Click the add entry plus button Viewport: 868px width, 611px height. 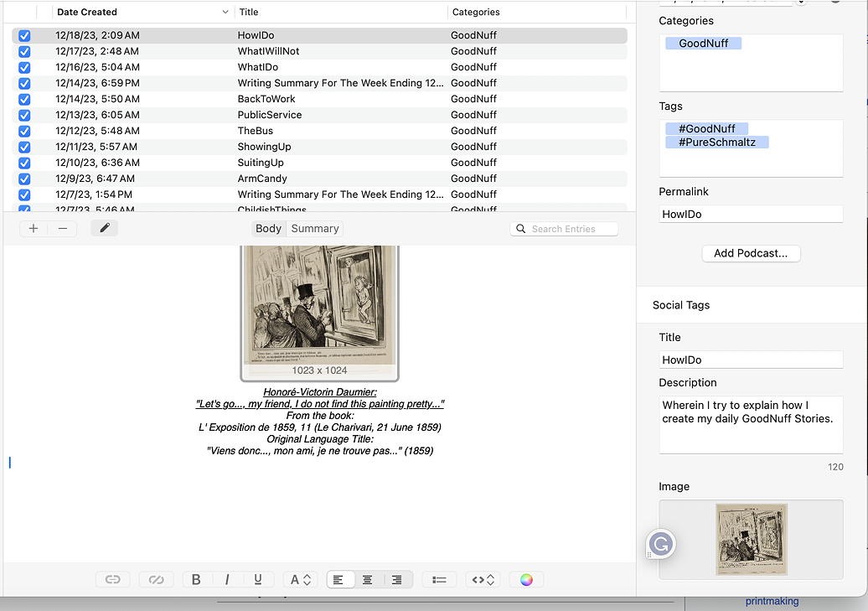pyautogui.click(x=34, y=228)
